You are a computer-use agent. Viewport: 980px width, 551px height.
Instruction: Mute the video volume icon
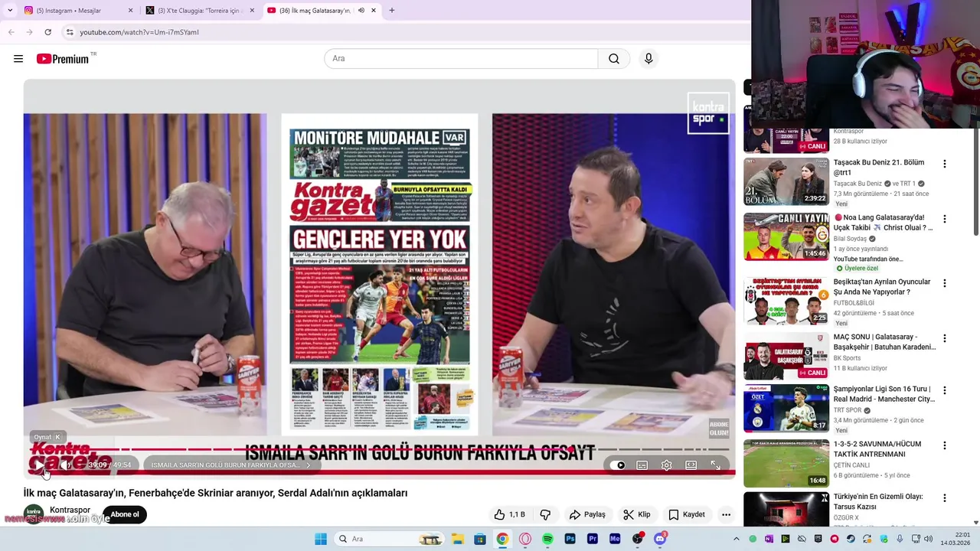67,465
